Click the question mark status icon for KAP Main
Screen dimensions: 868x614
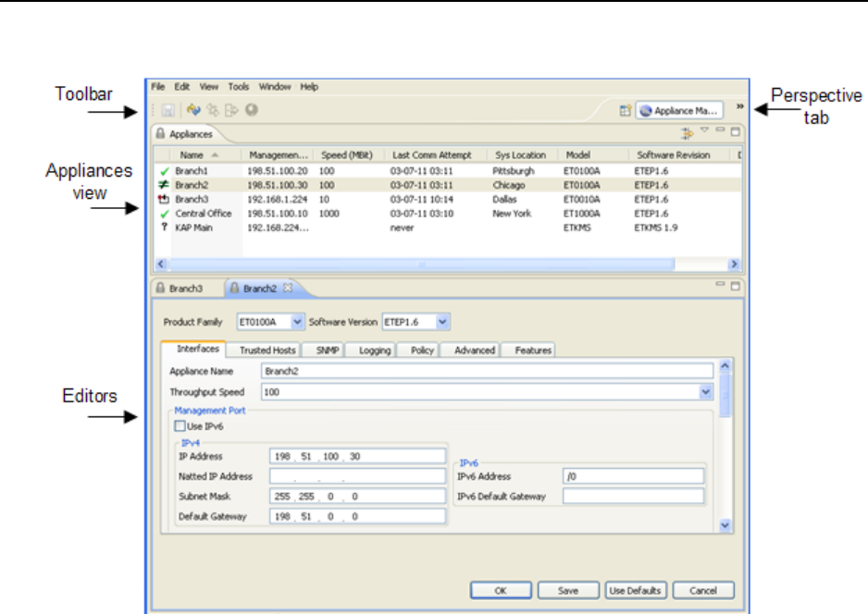coord(164,227)
